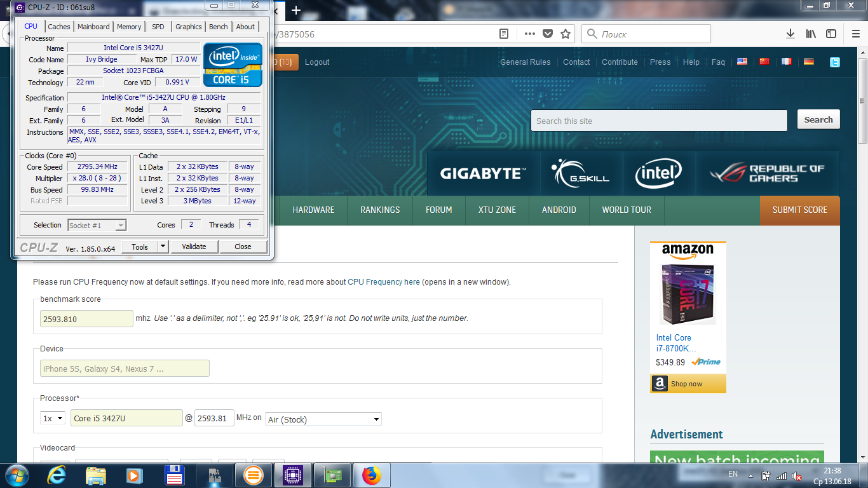The width and height of the screenshot is (868, 488).
Task: Bookmark this page with star icon
Action: coord(566,34)
